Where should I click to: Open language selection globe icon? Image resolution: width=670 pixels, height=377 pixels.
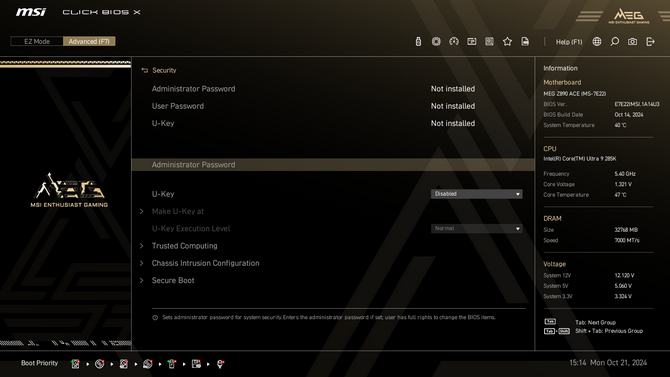point(597,41)
